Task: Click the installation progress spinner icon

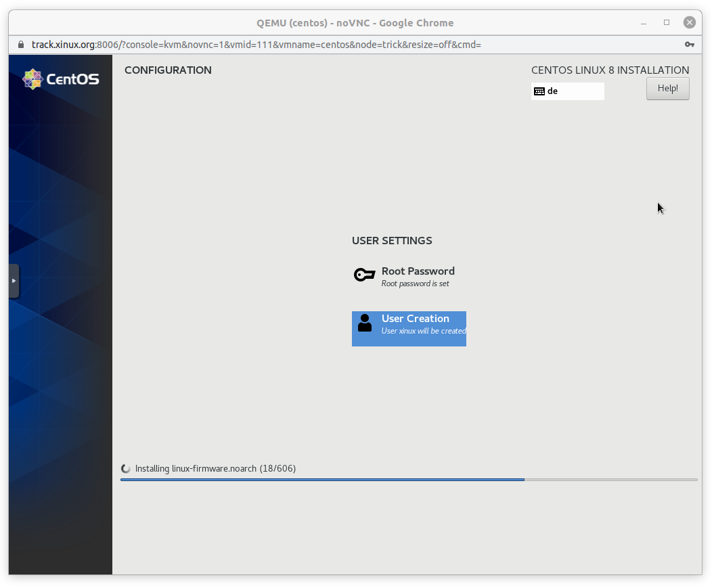Action: pos(125,469)
